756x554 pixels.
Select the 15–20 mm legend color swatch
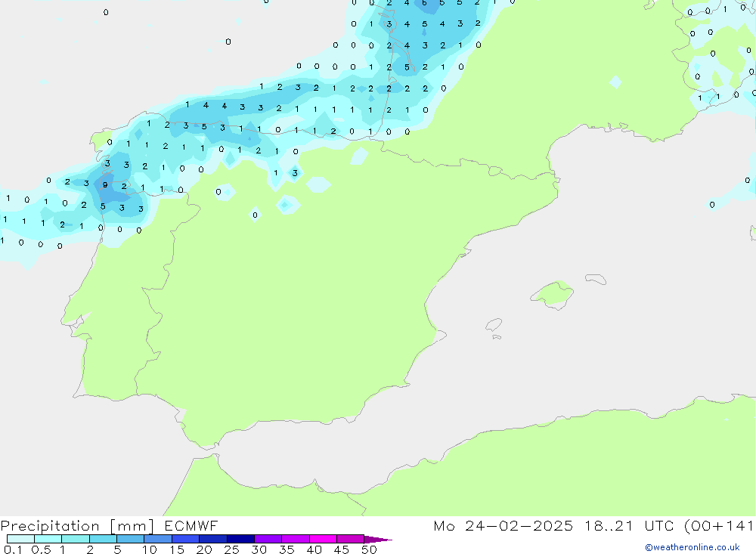point(186,539)
